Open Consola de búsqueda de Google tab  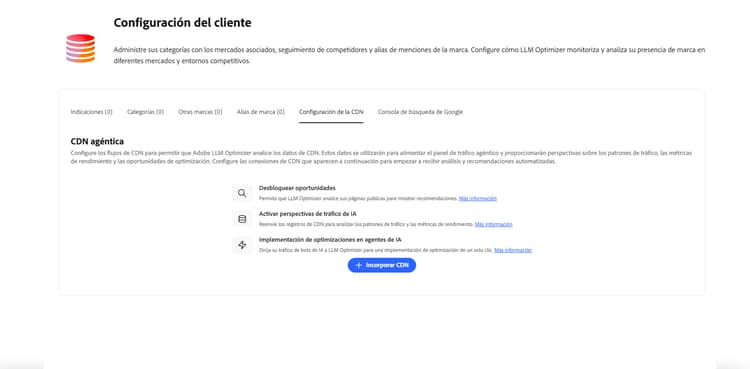pyautogui.click(x=420, y=112)
